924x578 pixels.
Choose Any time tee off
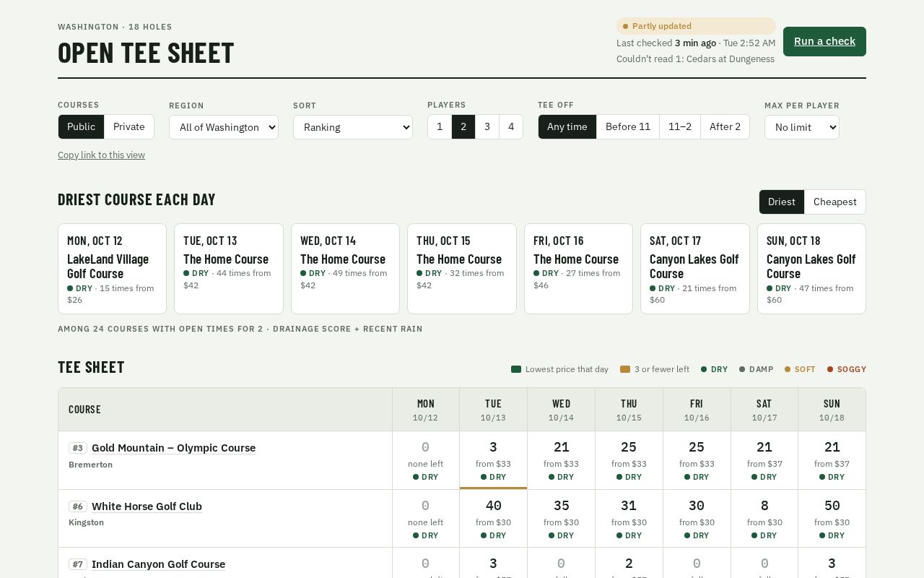coord(567,126)
